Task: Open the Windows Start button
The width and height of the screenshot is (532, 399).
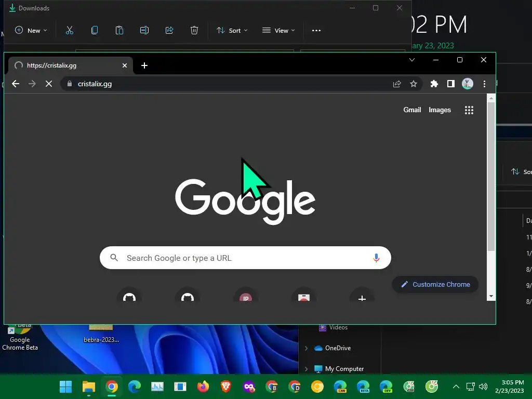Action: [65, 387]
